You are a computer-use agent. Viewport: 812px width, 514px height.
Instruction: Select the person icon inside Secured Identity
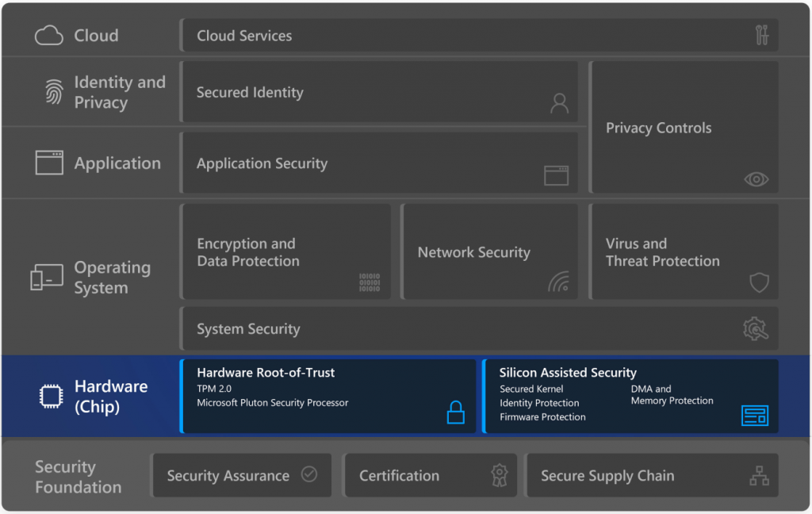[x=560, y=103]
